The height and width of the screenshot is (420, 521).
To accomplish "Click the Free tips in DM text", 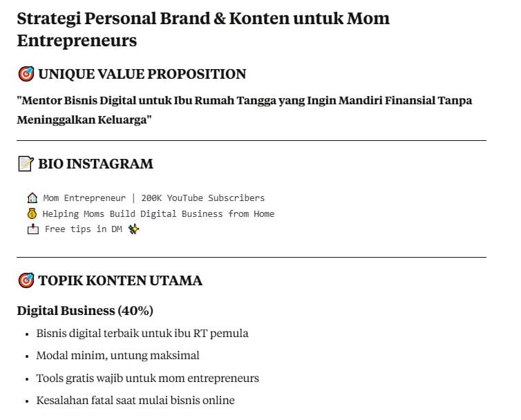I will coord(84,229).
